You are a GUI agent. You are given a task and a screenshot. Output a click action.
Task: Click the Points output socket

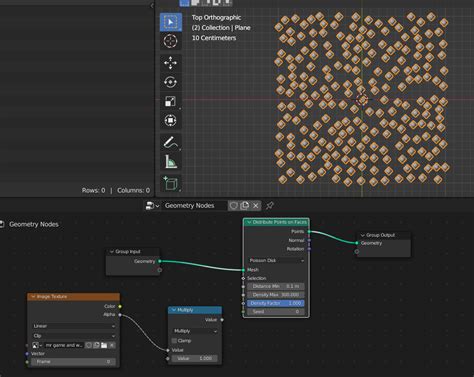click(309, 231)
